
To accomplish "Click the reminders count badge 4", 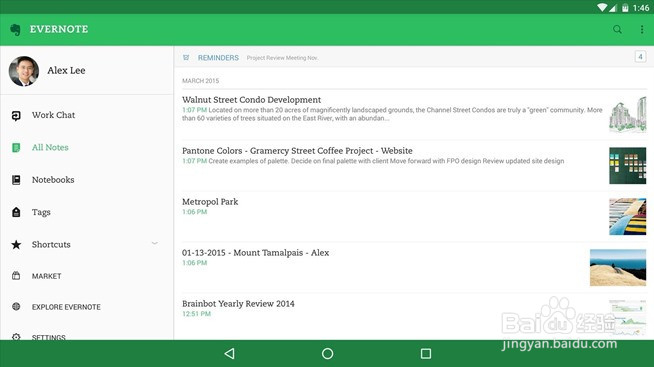I will pyautogui.click(x=640, y=56).
